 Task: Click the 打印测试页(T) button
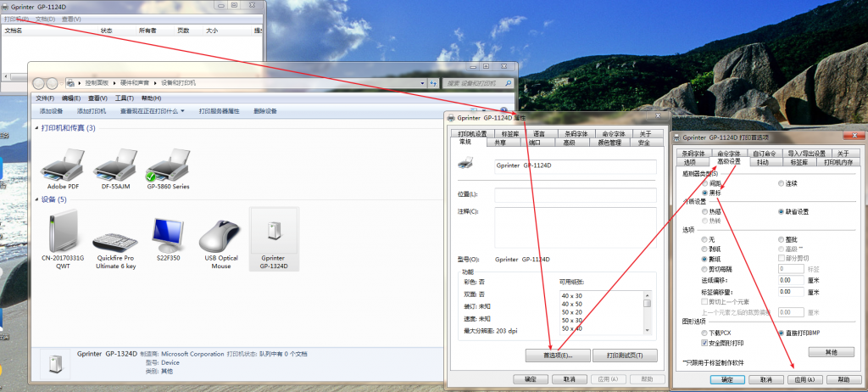(x=625, y=356)
